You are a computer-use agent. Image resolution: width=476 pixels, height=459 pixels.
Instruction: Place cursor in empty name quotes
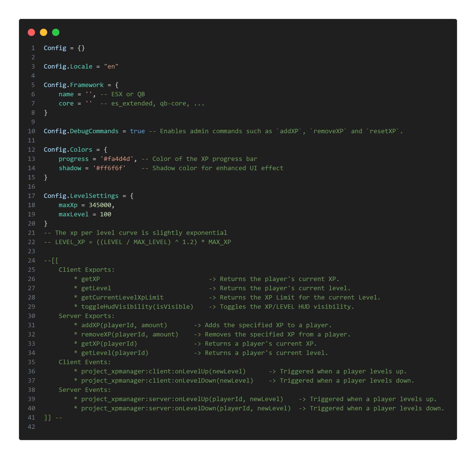[x=89, y=94]
